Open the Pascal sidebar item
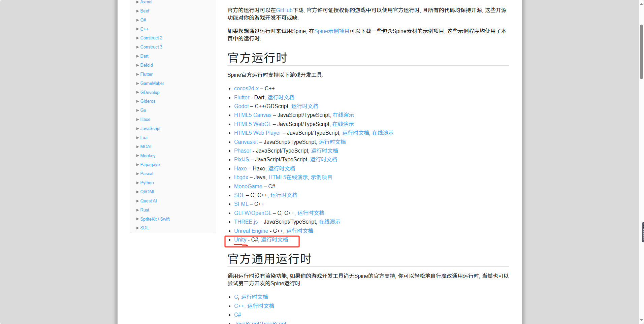644x324 pixels. pyautogui.click(x=147, y=173)
